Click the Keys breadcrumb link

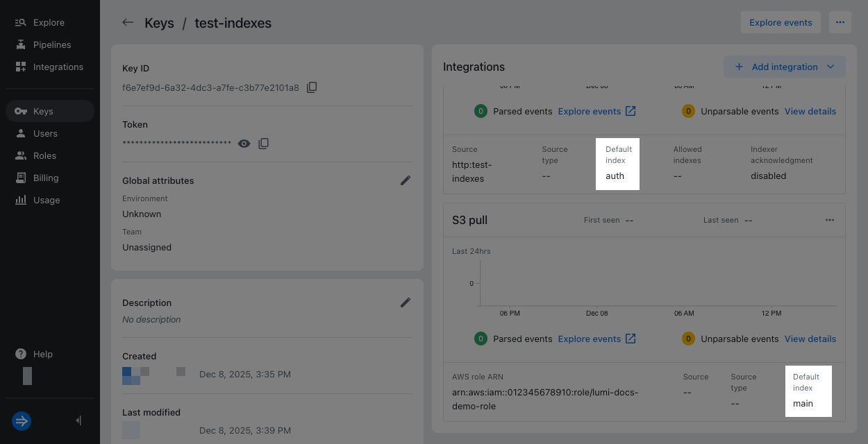tap(159, 23)
